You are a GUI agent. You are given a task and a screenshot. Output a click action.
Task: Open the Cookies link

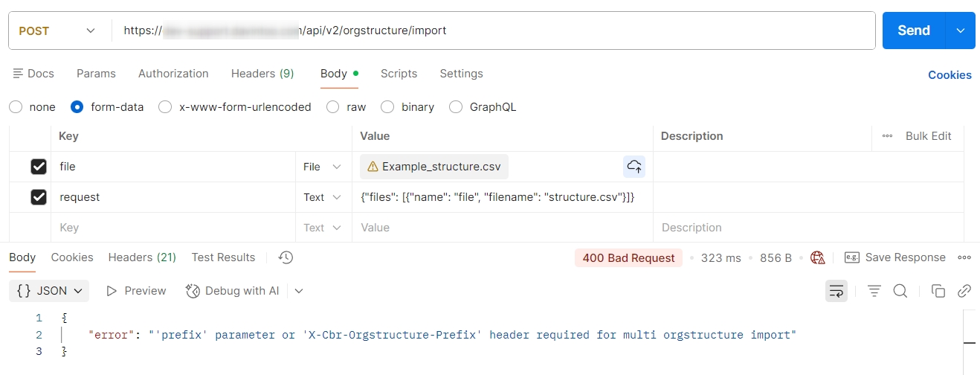(950, 75)
